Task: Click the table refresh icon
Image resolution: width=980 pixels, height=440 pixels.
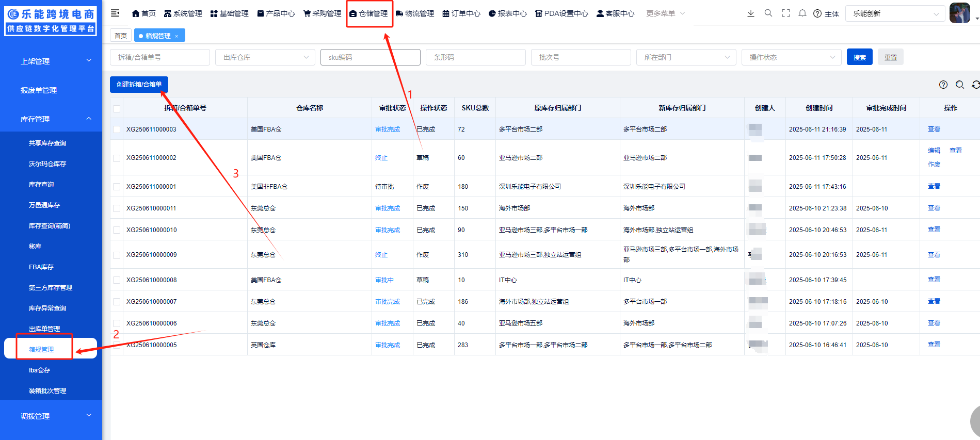Action: point(976,85)
